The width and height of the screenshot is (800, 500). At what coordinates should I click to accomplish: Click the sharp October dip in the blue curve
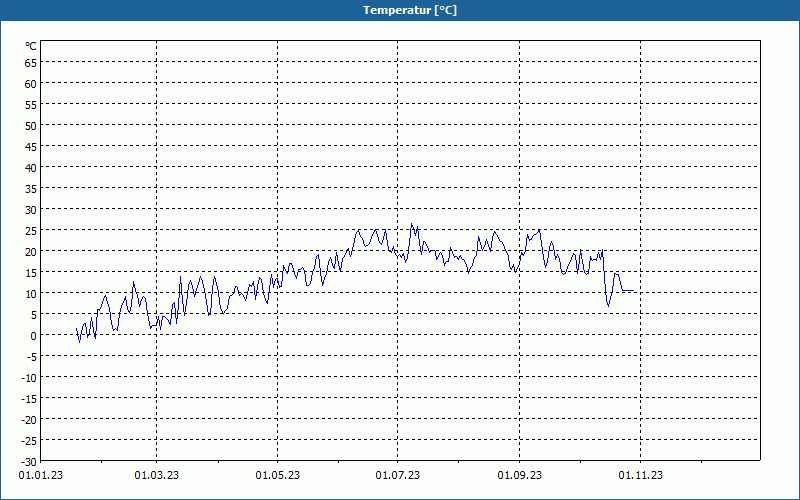[x=608, y=305]
